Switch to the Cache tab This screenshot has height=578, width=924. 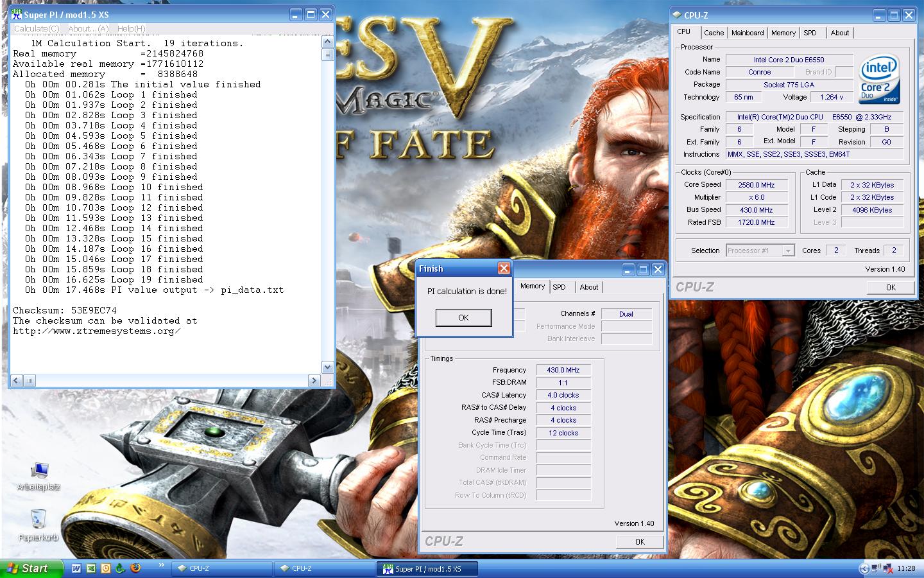tap(714, 33)
